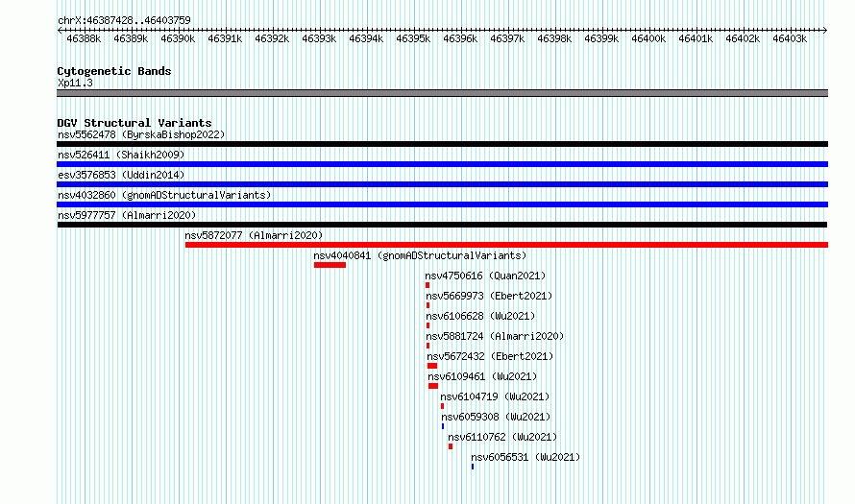Click the 46390k ruler position
Viewport: 855px width, 504px height.
coord(178,38)
